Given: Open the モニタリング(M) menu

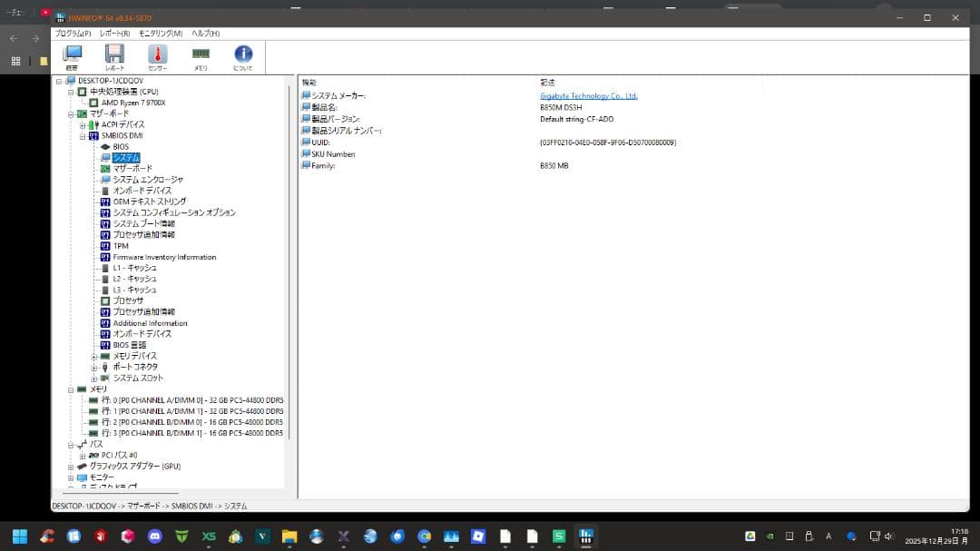Looking at the screenshot, I should pos(160,34).
